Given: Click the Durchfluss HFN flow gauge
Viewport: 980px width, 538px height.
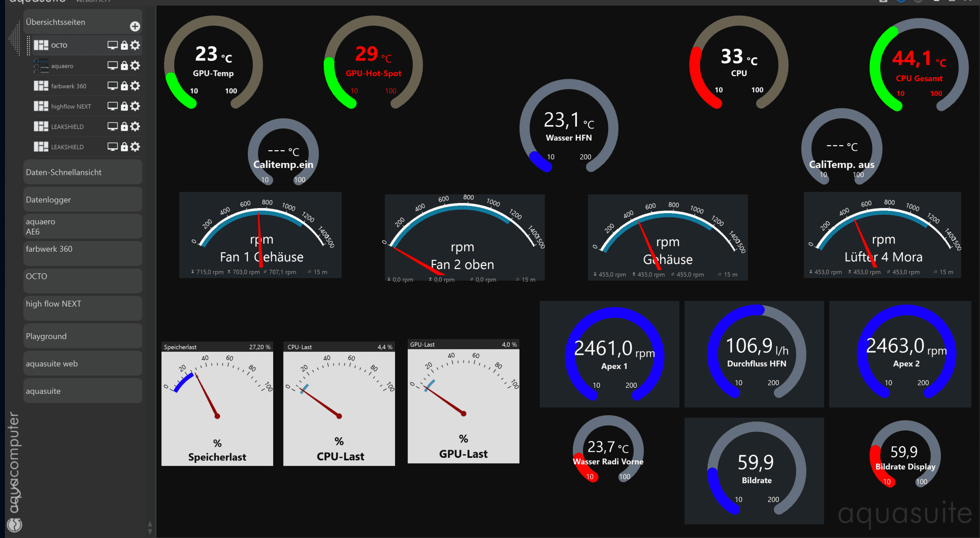Looking at the screenshot, I should click(x=754, y=354).
